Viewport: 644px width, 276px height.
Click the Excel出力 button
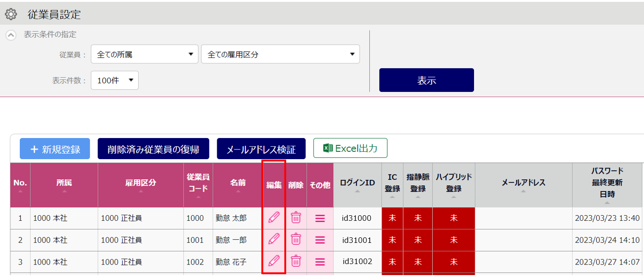pos(350,148)
